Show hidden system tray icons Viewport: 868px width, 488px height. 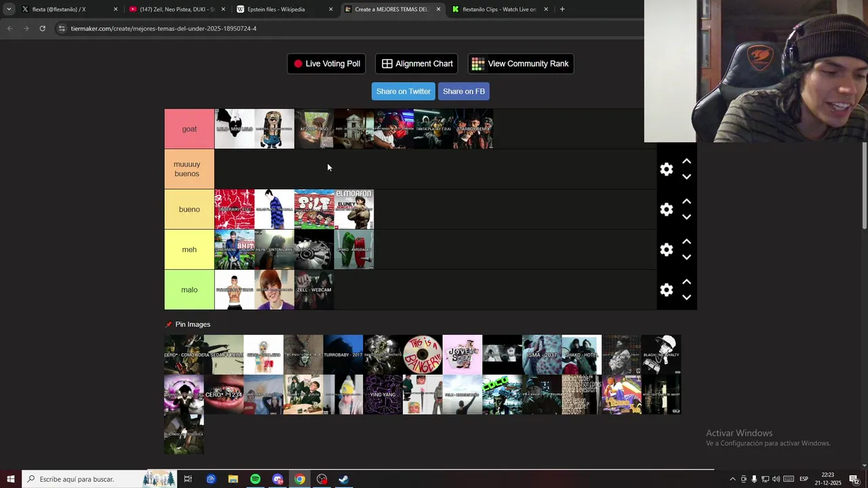point(732,479)
